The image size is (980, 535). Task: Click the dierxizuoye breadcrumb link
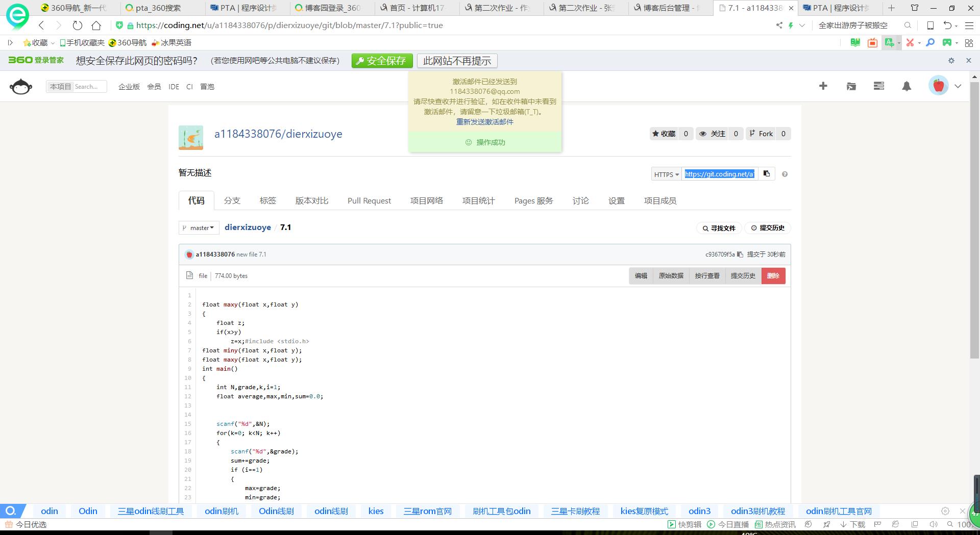[x=248, y=227]
